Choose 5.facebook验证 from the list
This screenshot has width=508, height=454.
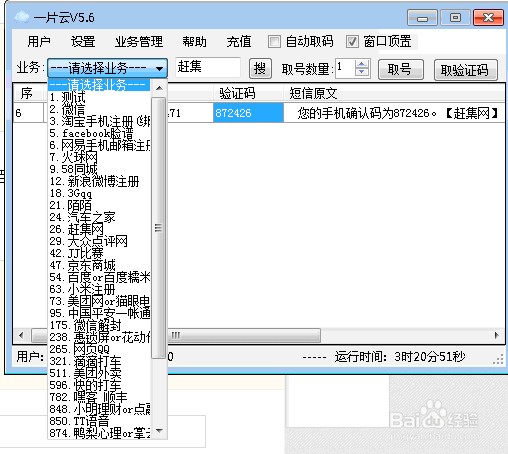[99, 133]
